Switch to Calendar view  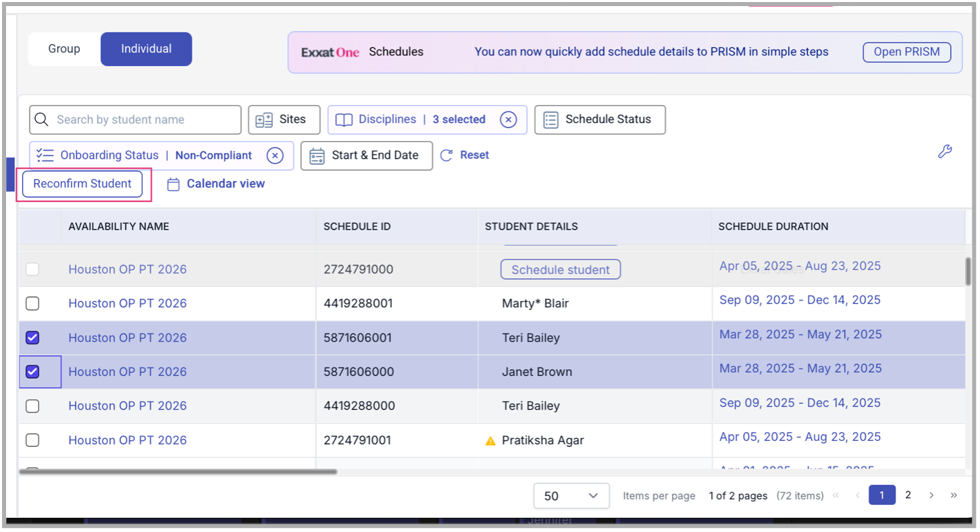coord(216,184)
